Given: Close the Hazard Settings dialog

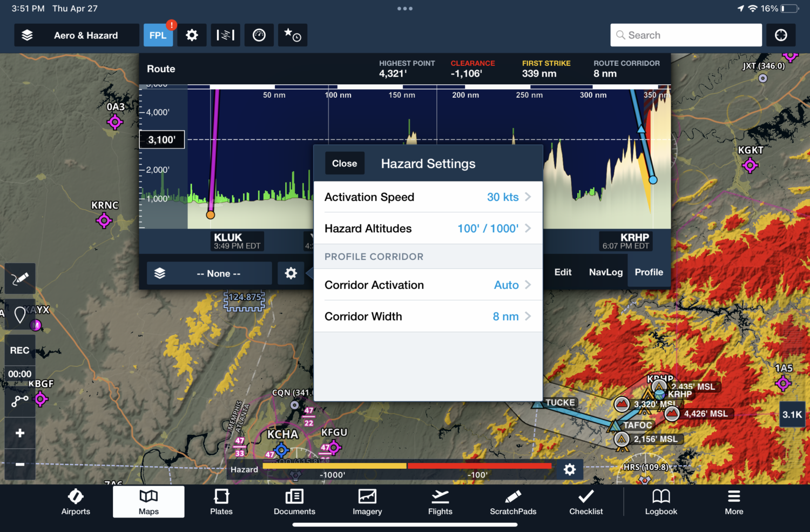Looking at the screenshot, I should click(345, 163).
